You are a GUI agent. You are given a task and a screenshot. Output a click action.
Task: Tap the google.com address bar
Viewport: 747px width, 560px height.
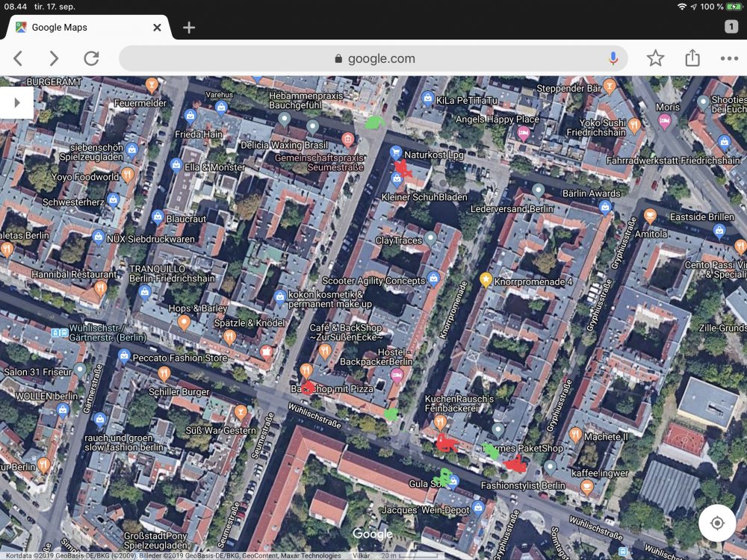[x=373, y=58]
